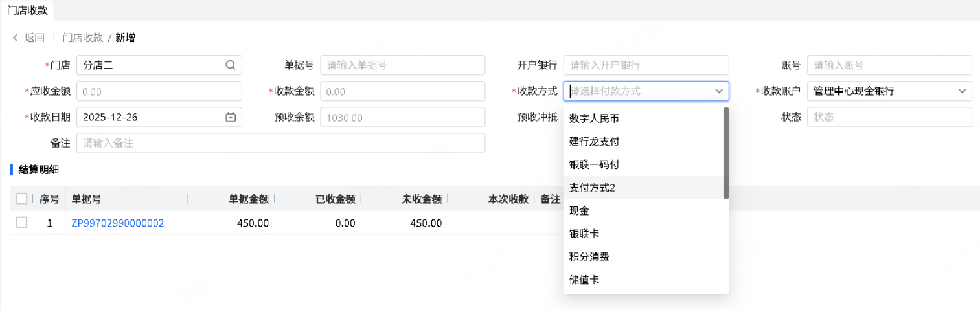Check the row 1 checkbox
Image resolution: width=980 pixels, height=310 pixels.
(21, 223)
